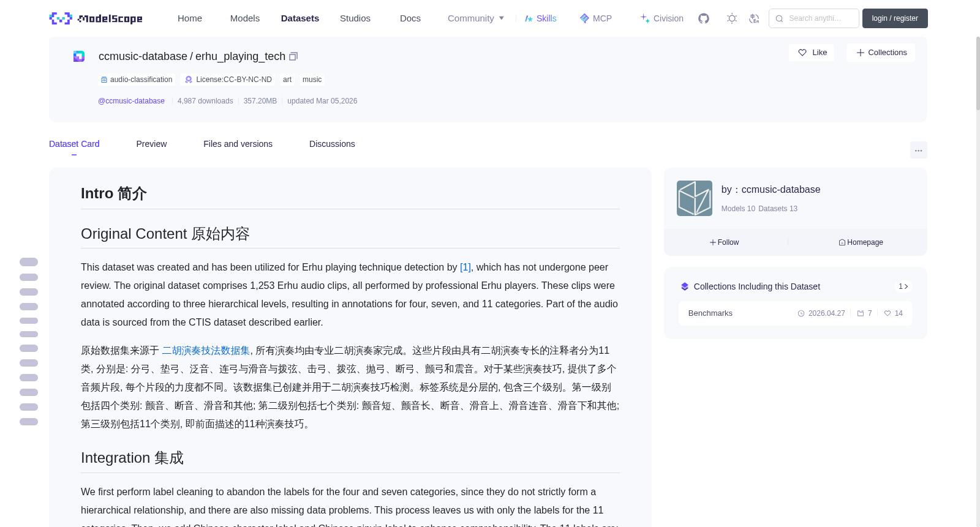Open the three-dots more options menu
980x527 pixels.
tap(918, 150)
